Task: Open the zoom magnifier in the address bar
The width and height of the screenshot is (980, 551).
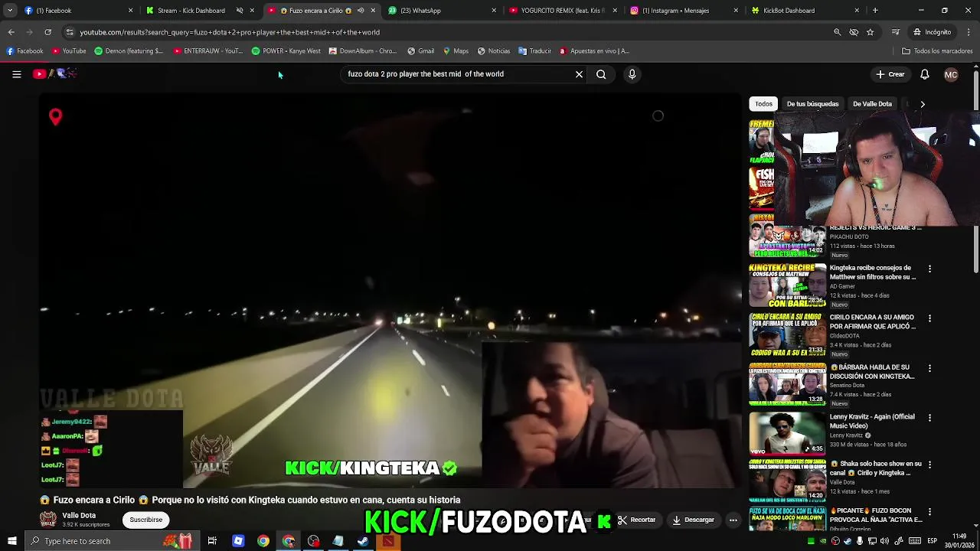Action: (837, 32)
